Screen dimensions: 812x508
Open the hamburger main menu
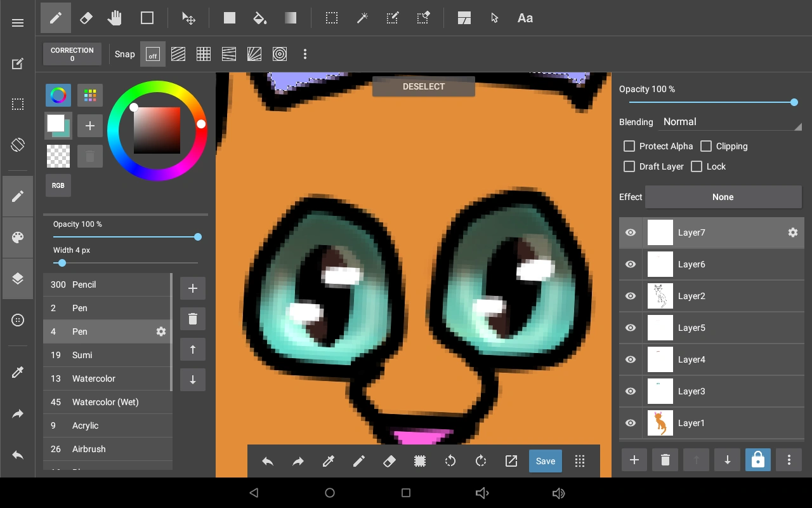point(18,23)
